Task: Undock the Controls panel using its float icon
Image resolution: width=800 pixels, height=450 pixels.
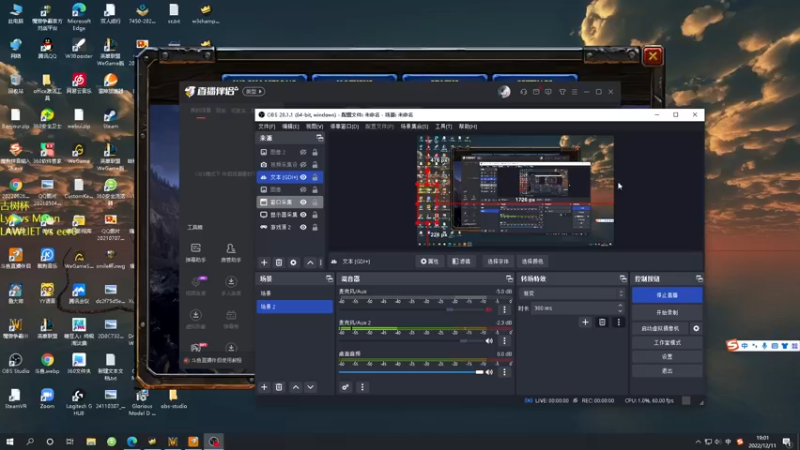Action: click(x=699, y=279)
